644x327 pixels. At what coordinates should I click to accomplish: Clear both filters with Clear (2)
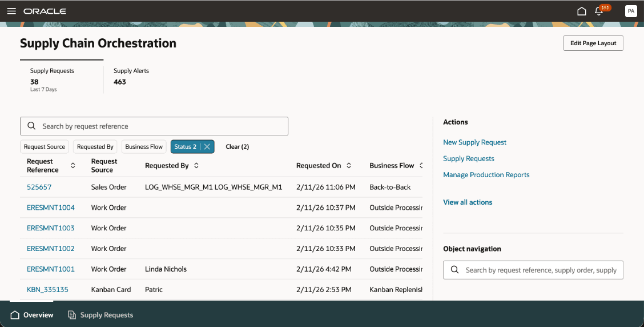(x=238, y=146)
